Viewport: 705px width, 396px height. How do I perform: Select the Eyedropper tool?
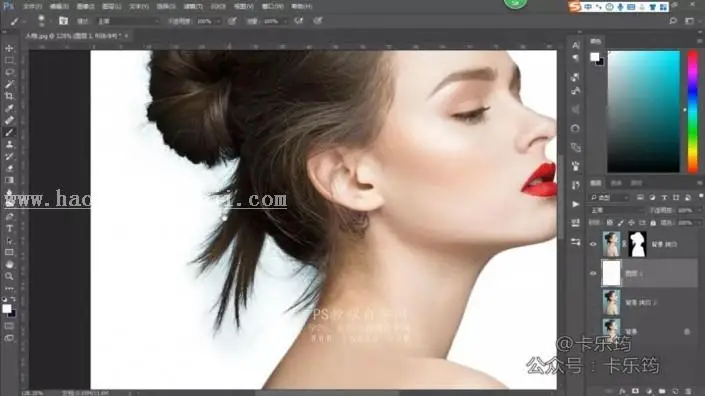(9, 108)
